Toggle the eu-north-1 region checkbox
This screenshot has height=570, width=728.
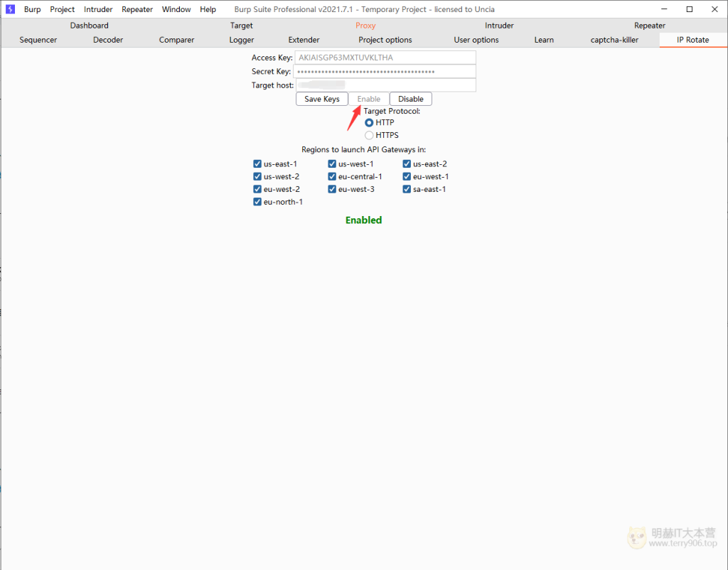point(257,201)
